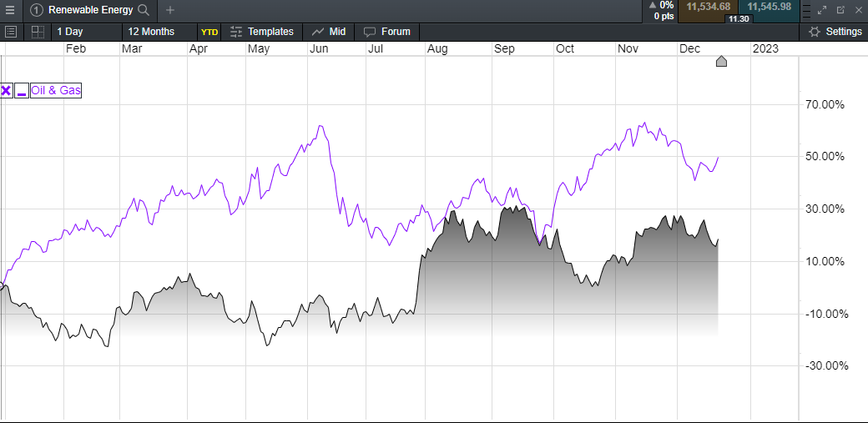Open the list panel icon
868x423 pixels.
pyautogui.click(x=13, y=32)
